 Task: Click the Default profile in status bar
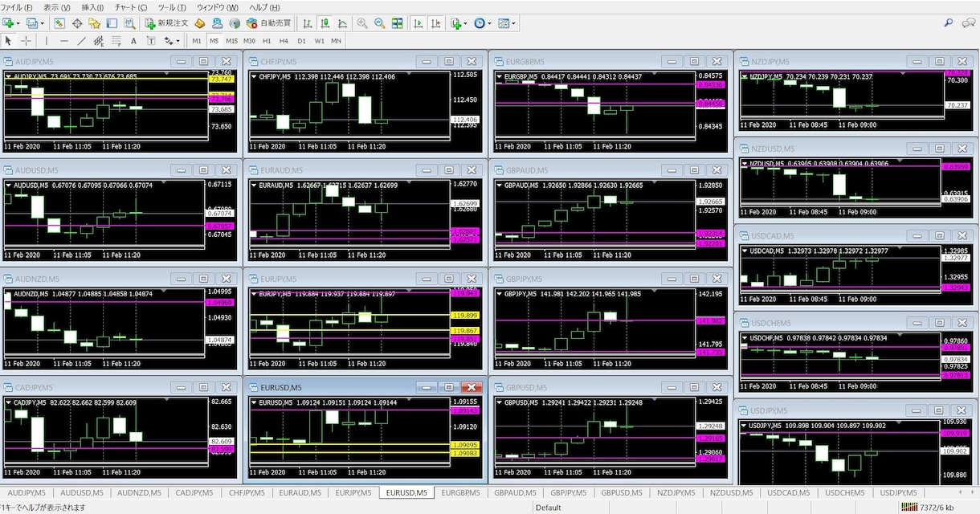(548, 508)
